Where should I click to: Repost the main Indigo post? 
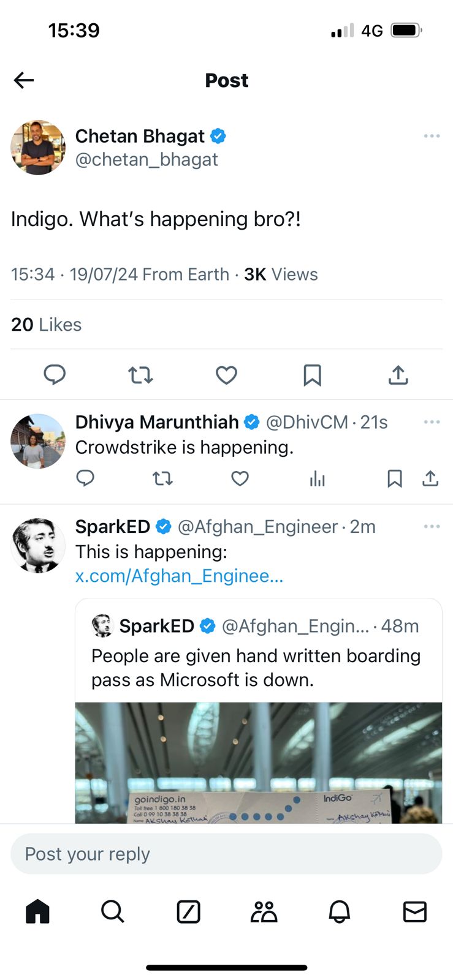pyautogui.click(x=140, y=375)
